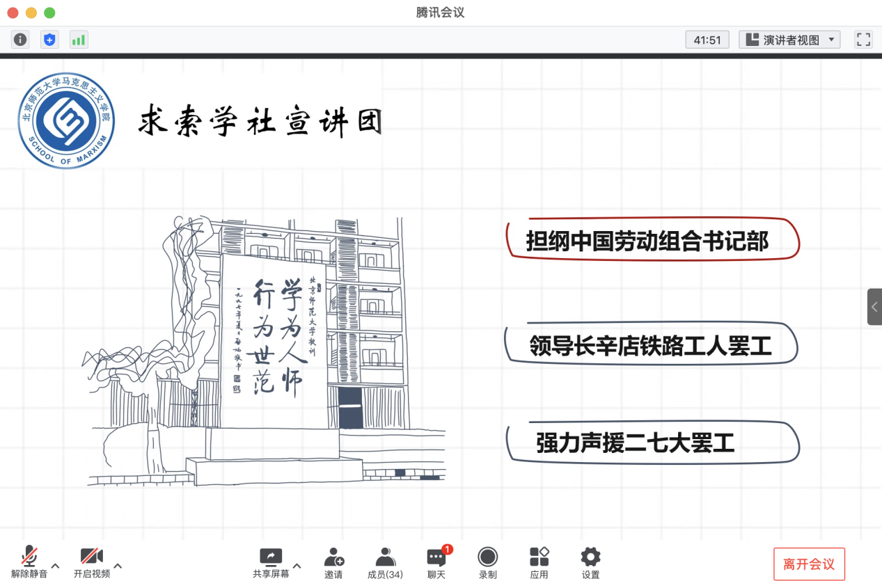Click the blue security shield icon
Image resolution: width=882 pixels, height=588 pixels.
[49, 40]
